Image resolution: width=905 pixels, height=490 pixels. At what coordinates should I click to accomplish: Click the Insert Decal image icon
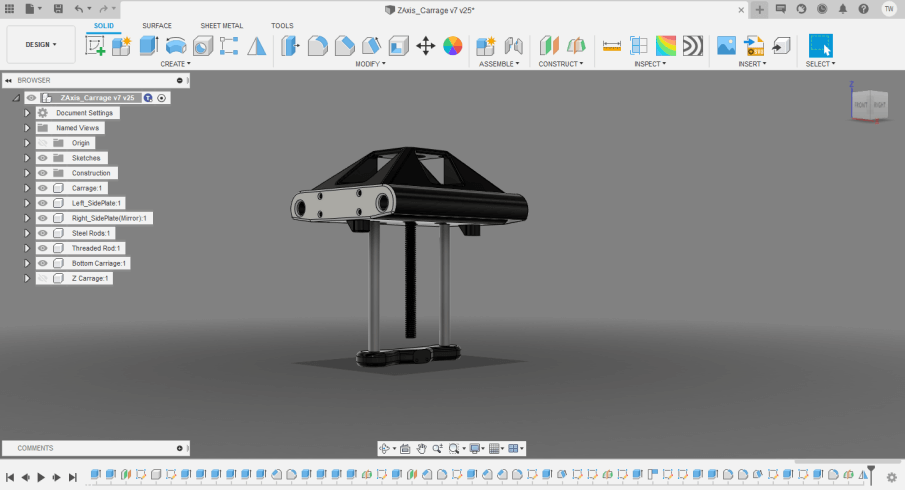pyautogui.click(x=726, y=46)
